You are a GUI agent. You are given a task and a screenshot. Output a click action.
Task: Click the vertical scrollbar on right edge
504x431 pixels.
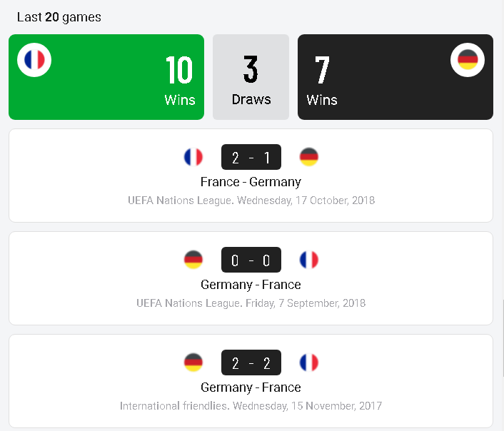(503, 338)
